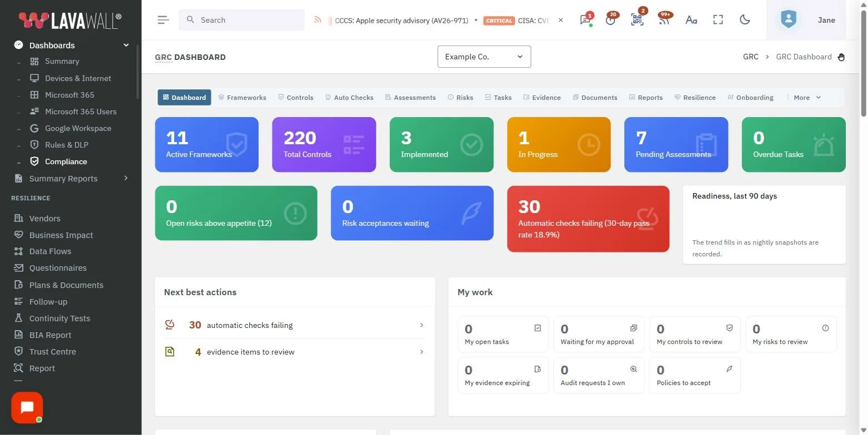
Task: Open the Evidence tab
Action: (542, 97)
